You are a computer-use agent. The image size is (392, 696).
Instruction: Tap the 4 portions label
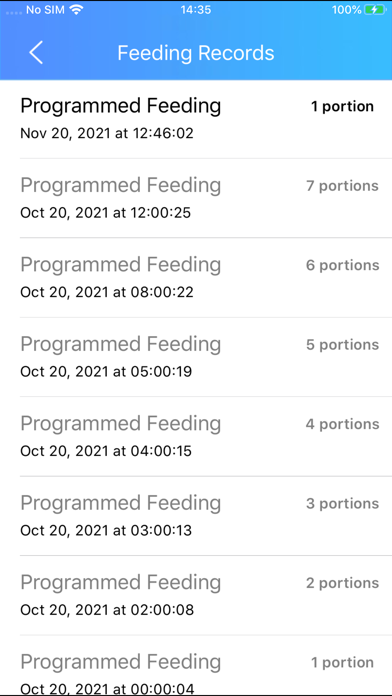click(x=342, y=424)
